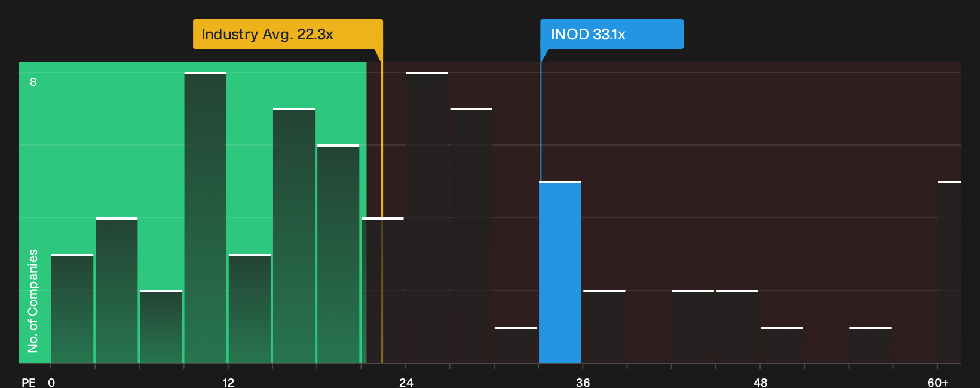Click the x-axis label 12
The width and height of the screenshot is (980, 388).
(x=228, y=383)
